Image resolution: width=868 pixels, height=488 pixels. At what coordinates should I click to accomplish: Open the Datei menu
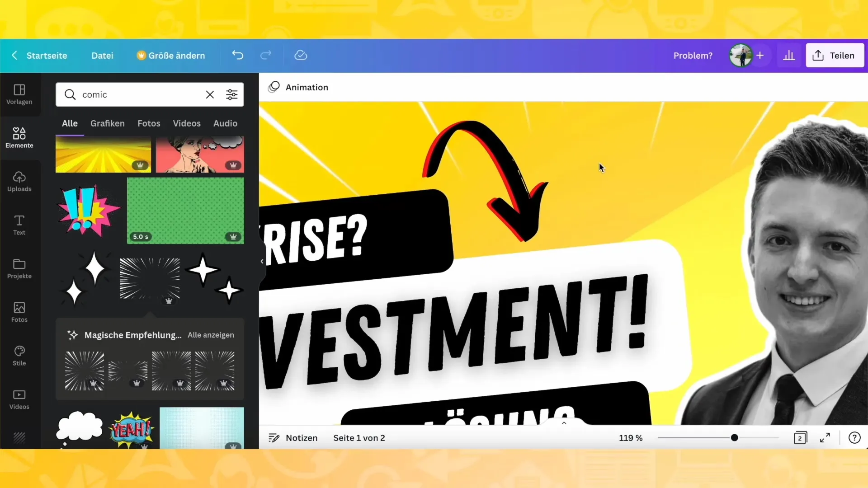[x=101, y=56]
